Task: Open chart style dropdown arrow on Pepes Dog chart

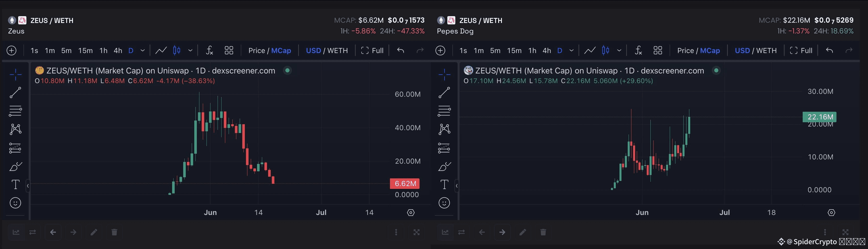Action: pos(619,50)
